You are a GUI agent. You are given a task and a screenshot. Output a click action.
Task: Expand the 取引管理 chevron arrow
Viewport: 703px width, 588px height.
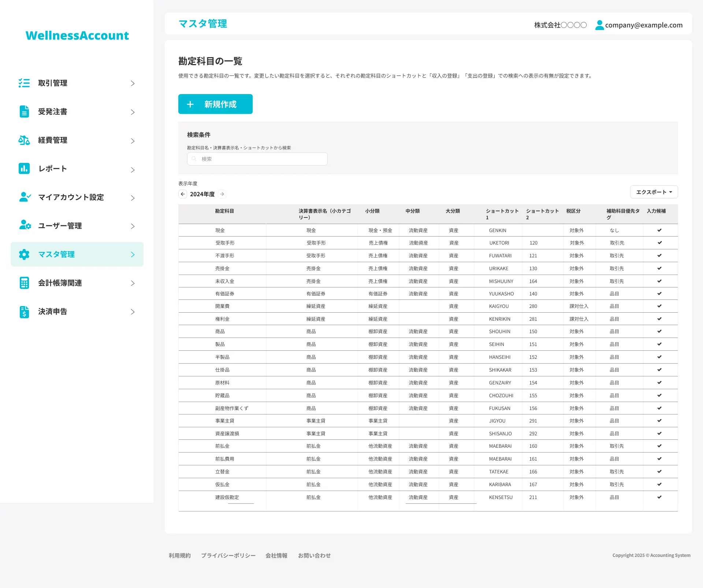(133, 83)
